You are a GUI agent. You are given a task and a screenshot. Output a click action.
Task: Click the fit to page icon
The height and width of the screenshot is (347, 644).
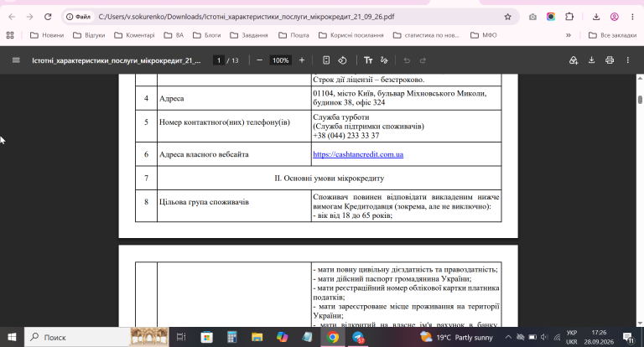(x=326, y=60)
